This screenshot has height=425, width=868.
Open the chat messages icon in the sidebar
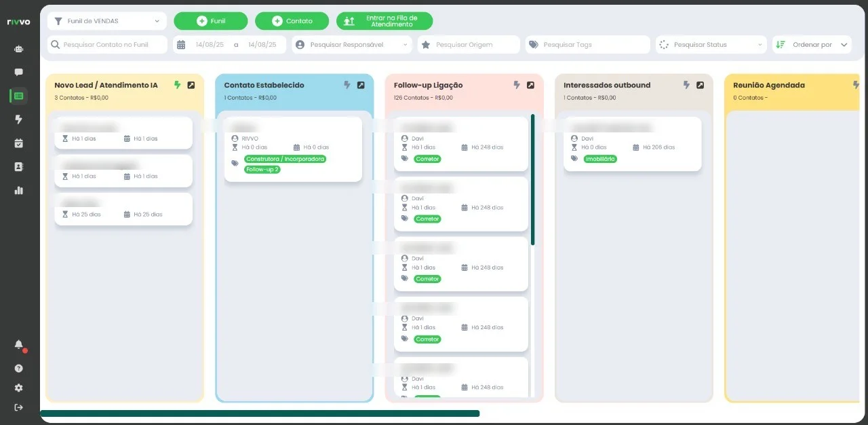18,72
